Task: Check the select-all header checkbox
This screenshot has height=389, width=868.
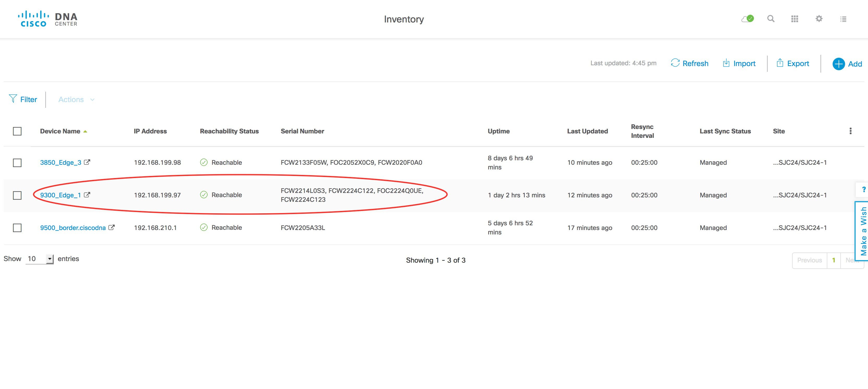Action: [x=17, y=131]
